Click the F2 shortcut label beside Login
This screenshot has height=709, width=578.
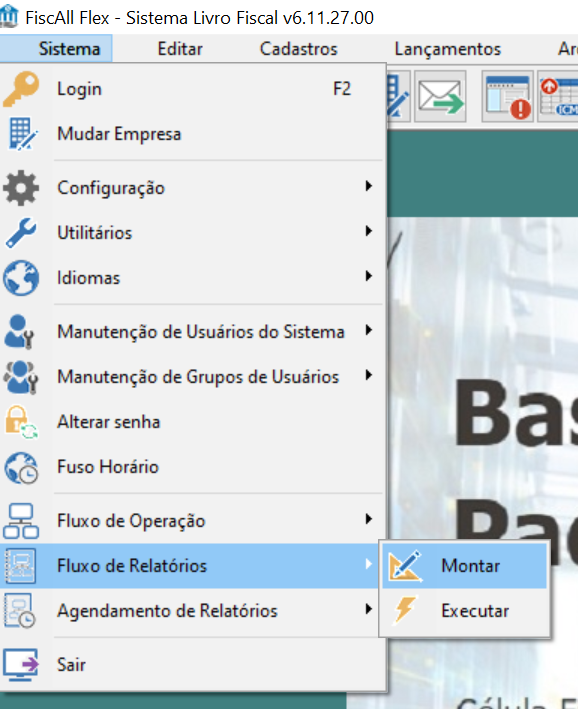342,89
